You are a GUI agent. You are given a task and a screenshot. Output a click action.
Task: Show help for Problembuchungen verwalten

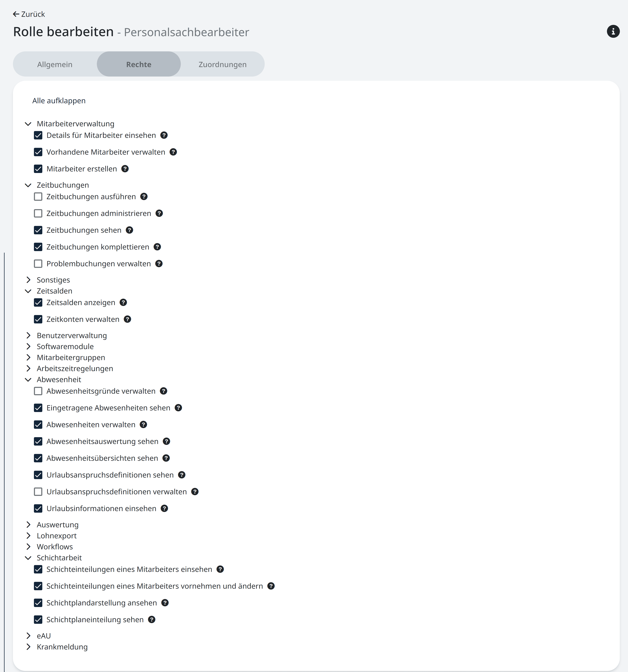(x=159, y=264)
